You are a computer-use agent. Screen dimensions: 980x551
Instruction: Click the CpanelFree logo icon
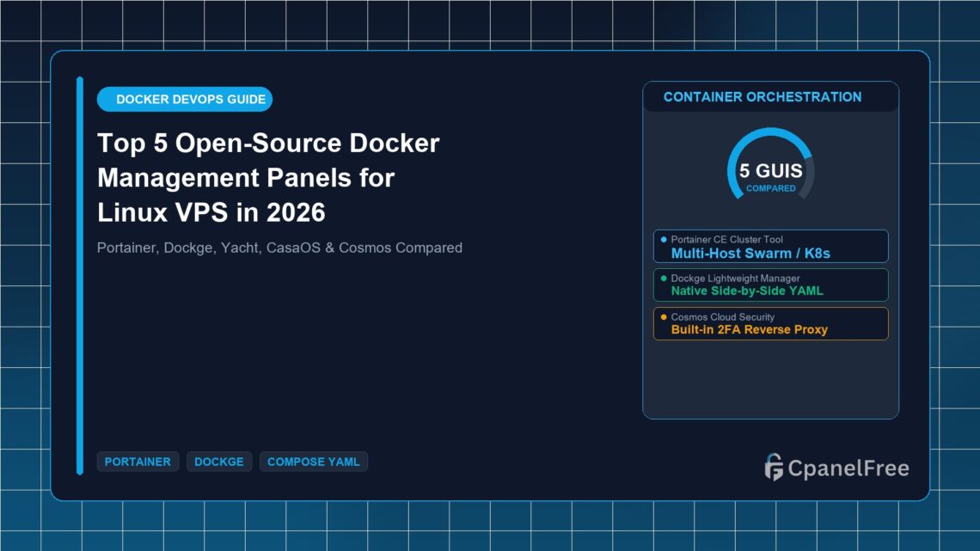(x=774, y=468)
